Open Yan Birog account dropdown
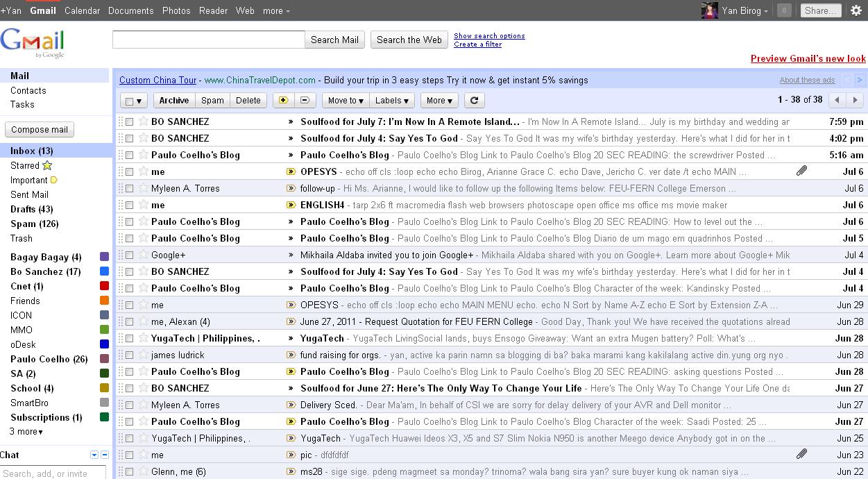 point(744,10)
